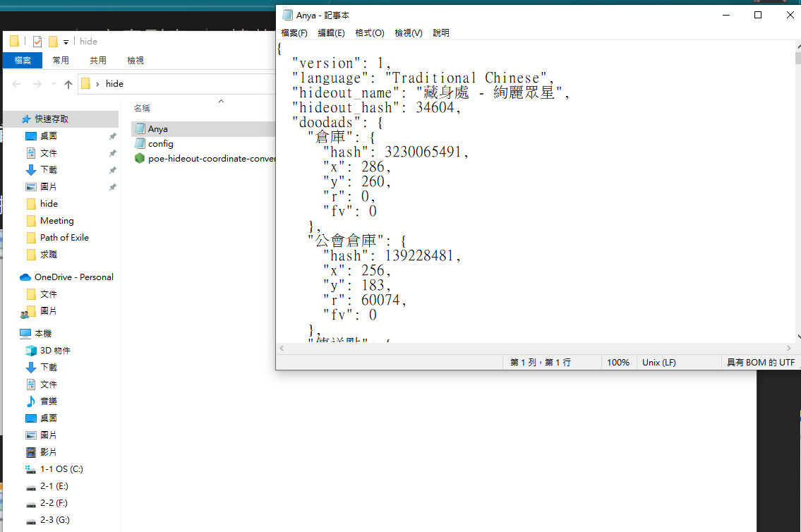Open drive 2-3 (G:)
The height and width of the screenshot is (532, 801).
54,520
